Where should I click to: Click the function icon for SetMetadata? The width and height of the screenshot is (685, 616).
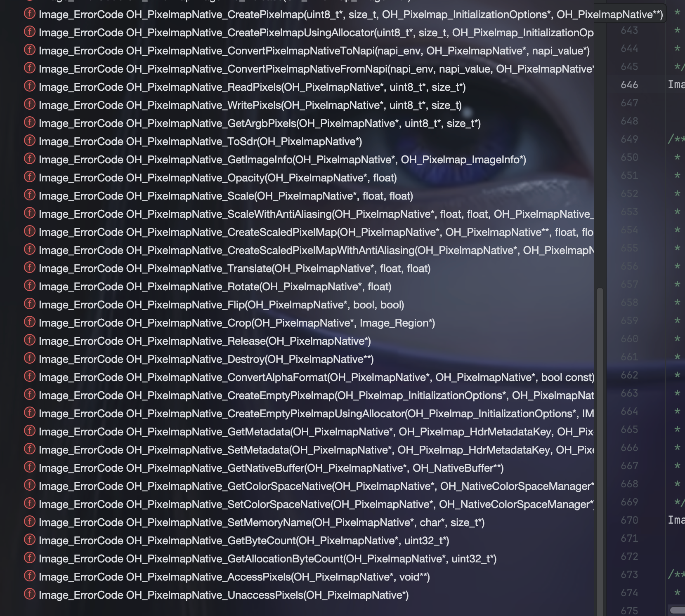pos(30,449)
